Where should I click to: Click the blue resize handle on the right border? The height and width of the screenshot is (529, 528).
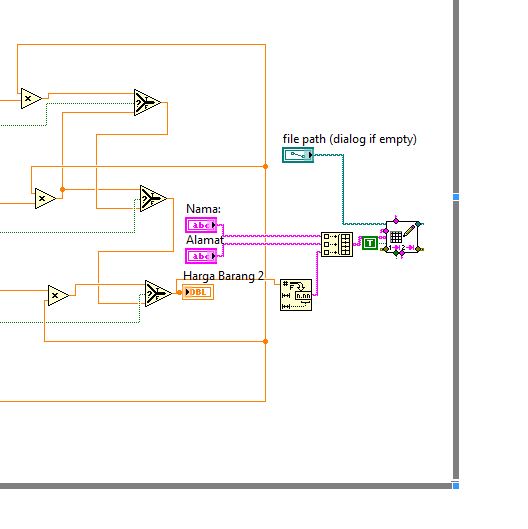pyautogui.click(x=456, y=197)
